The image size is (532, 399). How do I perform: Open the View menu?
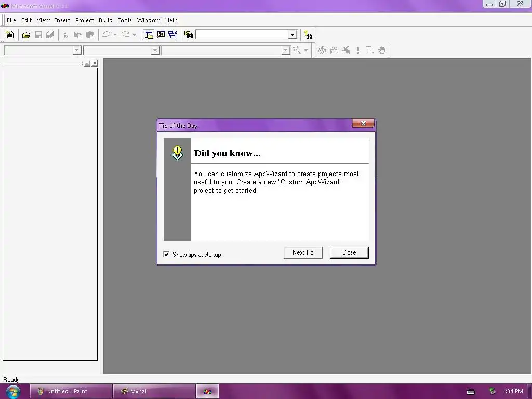click(x=43, y=20)
